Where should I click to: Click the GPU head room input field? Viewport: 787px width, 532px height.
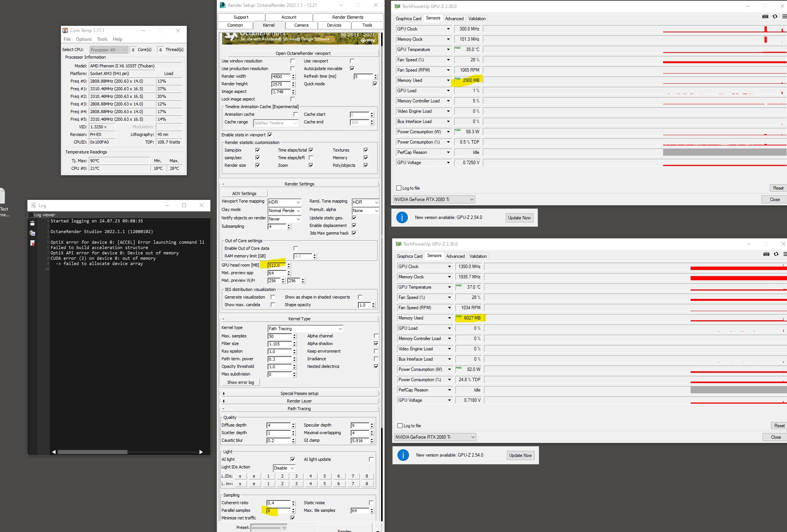(276, 265)
